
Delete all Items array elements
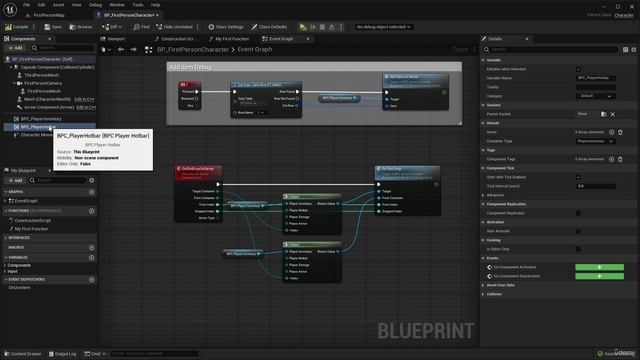click(x=620, y=132)
